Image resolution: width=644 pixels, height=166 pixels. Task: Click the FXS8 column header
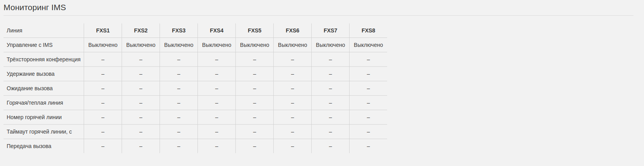click(368, 30)
